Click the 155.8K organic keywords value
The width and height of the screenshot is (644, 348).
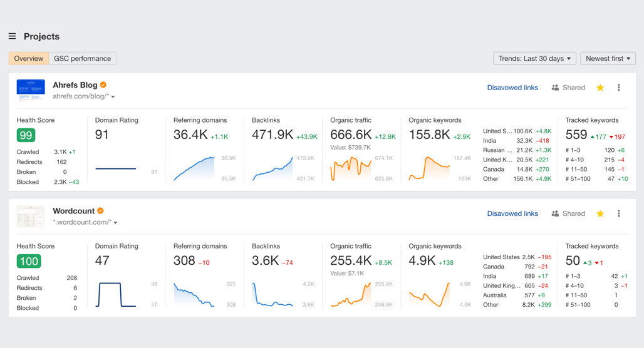[430, 135]
